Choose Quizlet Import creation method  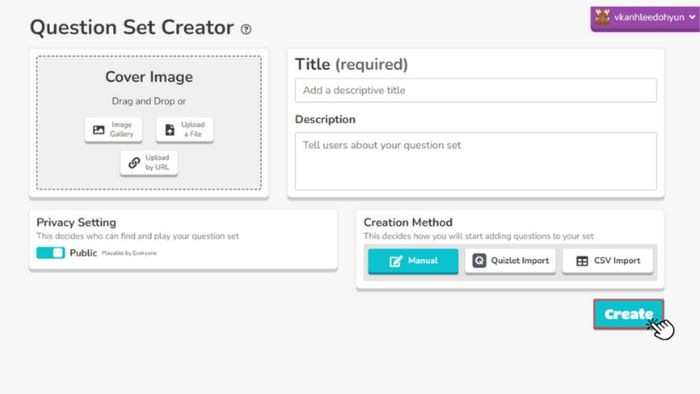[x=510, y=261]
